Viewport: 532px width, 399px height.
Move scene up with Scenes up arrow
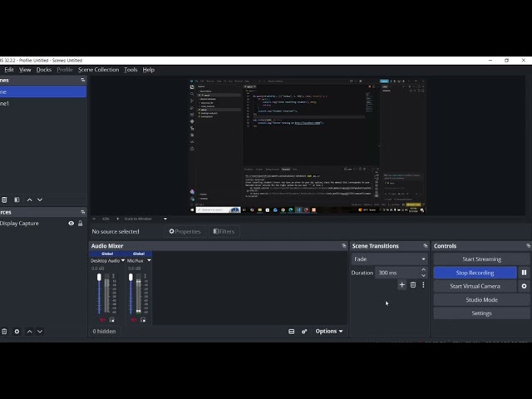(x=30, y=199)
